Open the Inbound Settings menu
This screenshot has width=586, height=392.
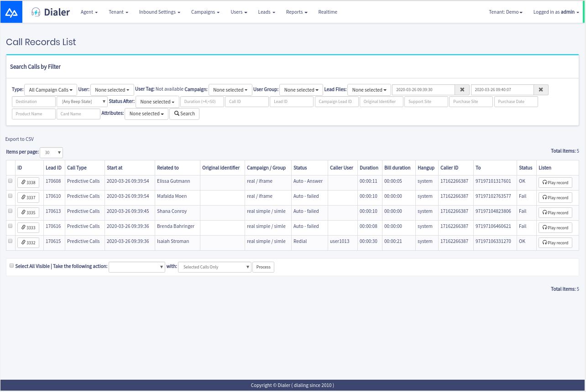pyautogui.click(x=160, y=12)
